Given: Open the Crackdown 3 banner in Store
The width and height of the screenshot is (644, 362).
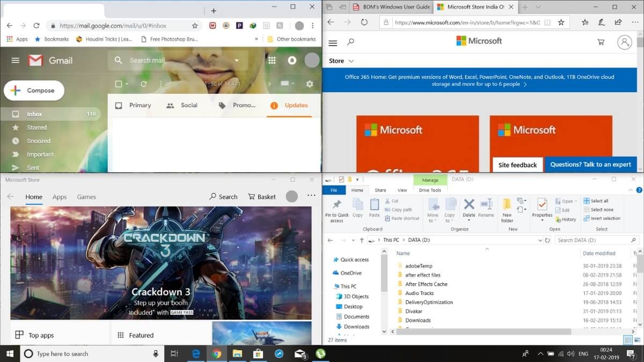Looking at the screenshot, I should (x=161, y=263).
